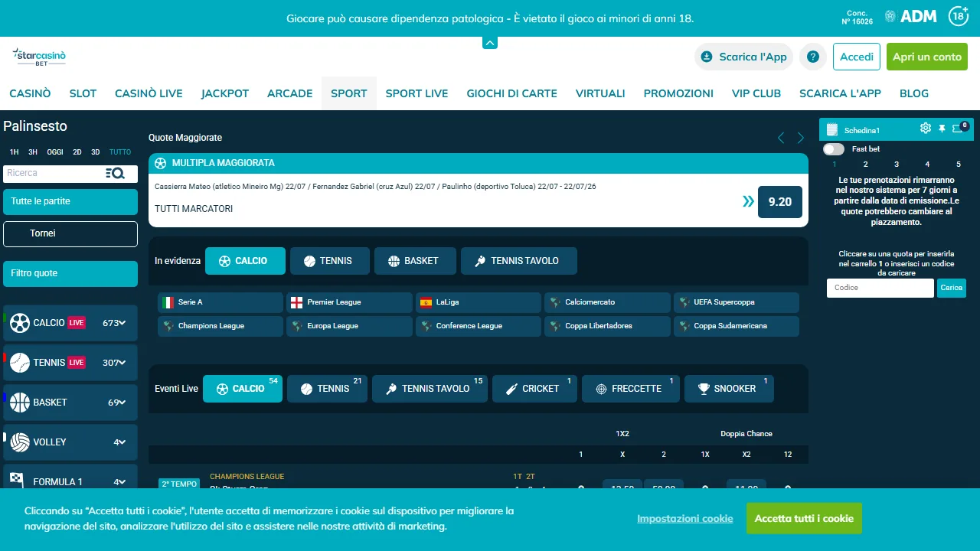Image resolution: width=980 pixels, height=551 pixels.
Task: Select Freccette in the live events bar
Action: point(631,389)
